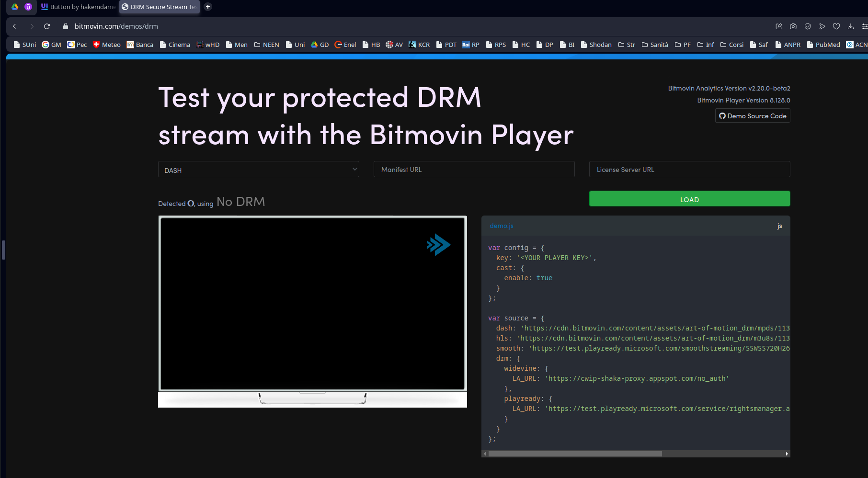Click the left arrow of code scrollbar
Screen dimensions: 868x478
pos(485,454)
